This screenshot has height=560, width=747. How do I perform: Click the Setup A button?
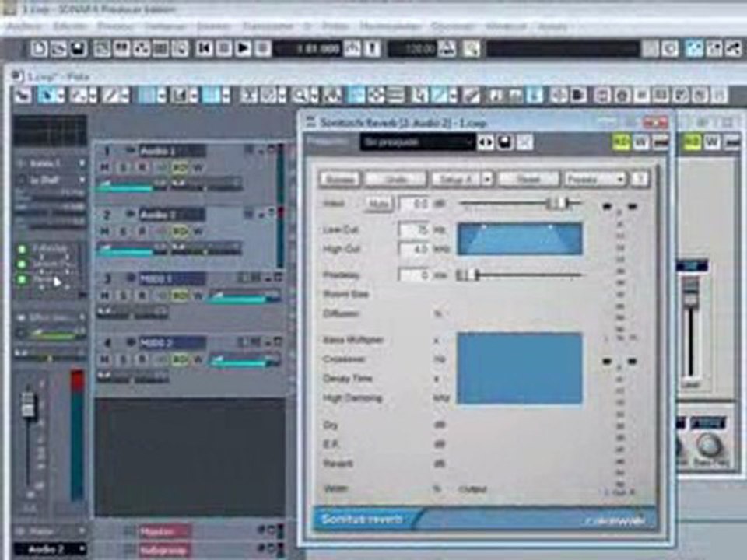(x=457, y=179)
